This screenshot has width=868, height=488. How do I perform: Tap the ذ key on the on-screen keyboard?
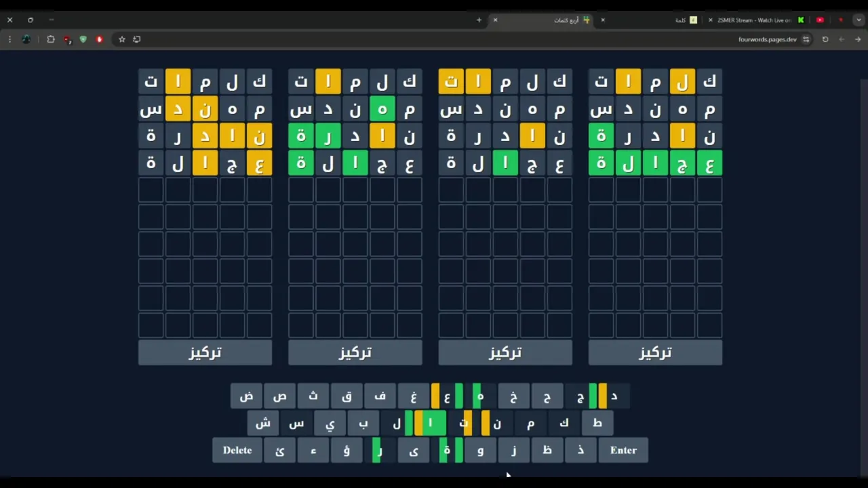click(x=580, y=451)
